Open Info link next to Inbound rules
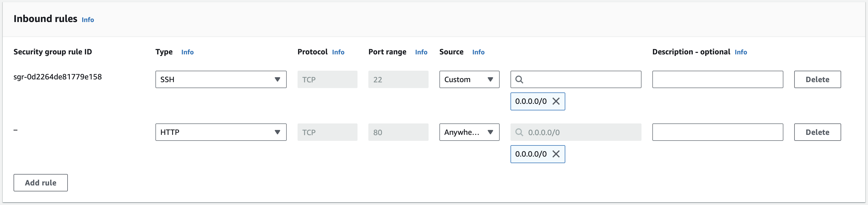The height and width of the screenshot is (205, 868). tap(88, 20)
